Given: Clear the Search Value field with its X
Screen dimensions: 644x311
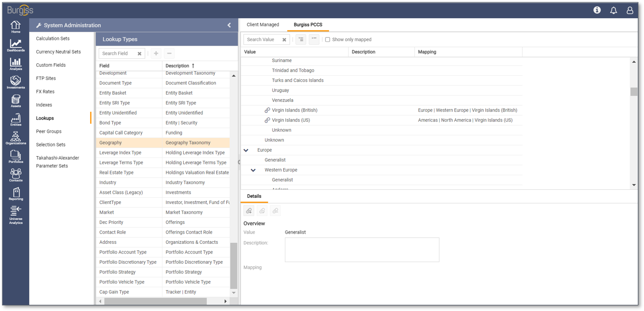Looking at the screenshot, I should point(285,39).
